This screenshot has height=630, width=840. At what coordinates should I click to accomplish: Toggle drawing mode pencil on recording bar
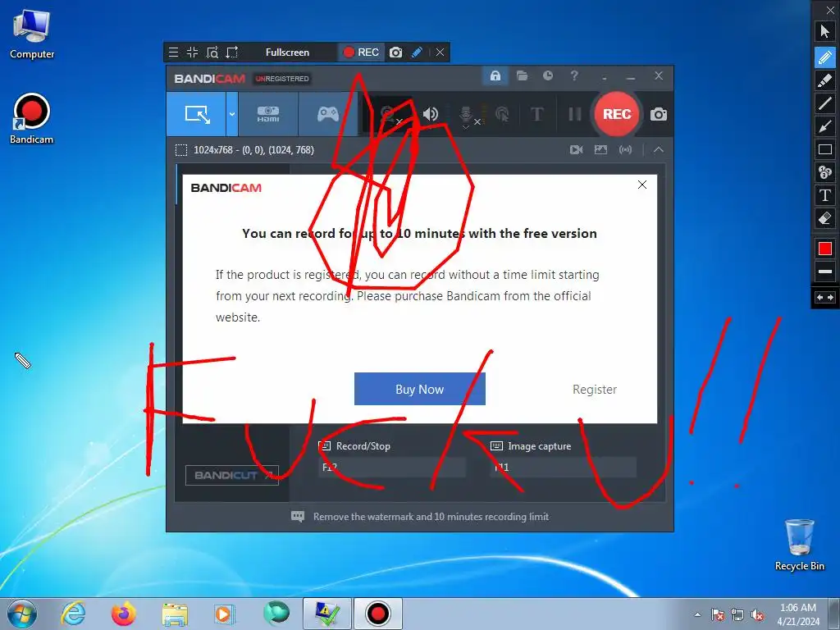[417, 52]
